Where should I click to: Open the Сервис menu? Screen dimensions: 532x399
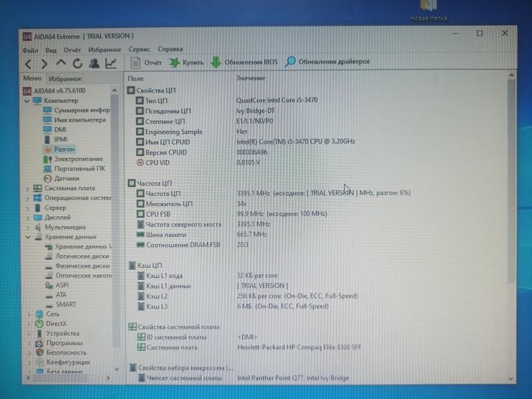(139, 49)
